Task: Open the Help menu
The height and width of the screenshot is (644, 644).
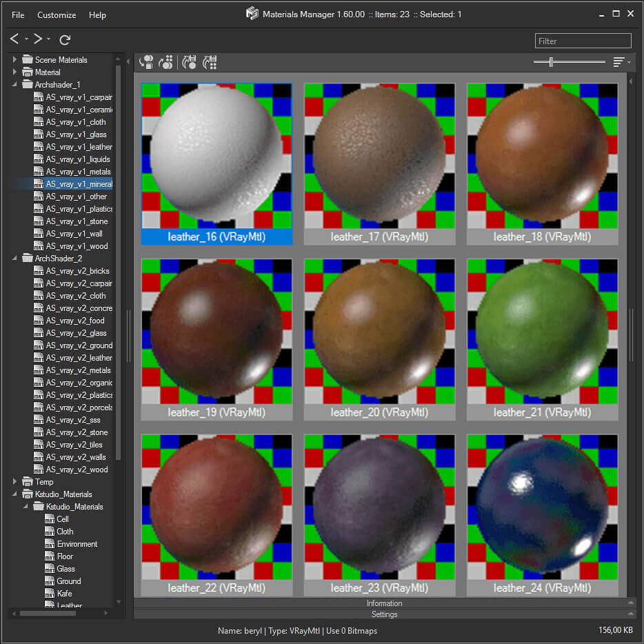Action: point(97,14)
